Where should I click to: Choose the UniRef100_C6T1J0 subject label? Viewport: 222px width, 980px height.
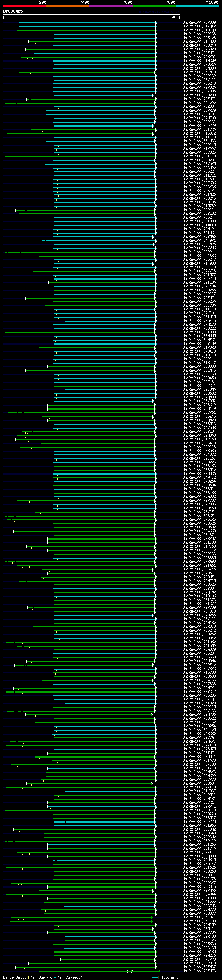coord(199,156)
